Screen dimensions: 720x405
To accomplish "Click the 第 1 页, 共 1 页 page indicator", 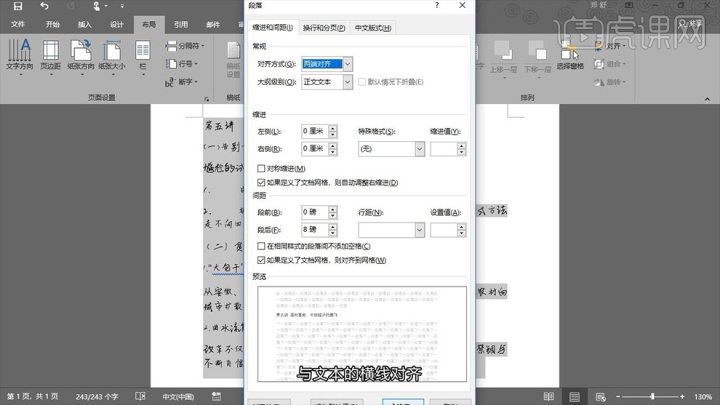I will click(x=33, y=396).
